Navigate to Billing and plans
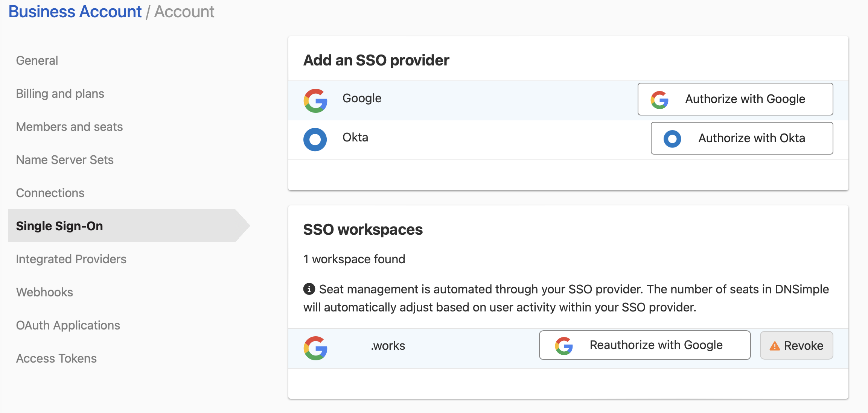The width and height of the screenshot is (868, 413). coord(60,94)
